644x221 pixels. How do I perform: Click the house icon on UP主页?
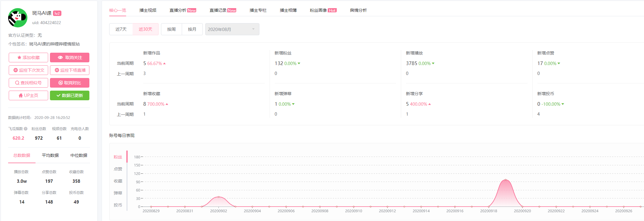pyautogui.click(x=21, y=95)
